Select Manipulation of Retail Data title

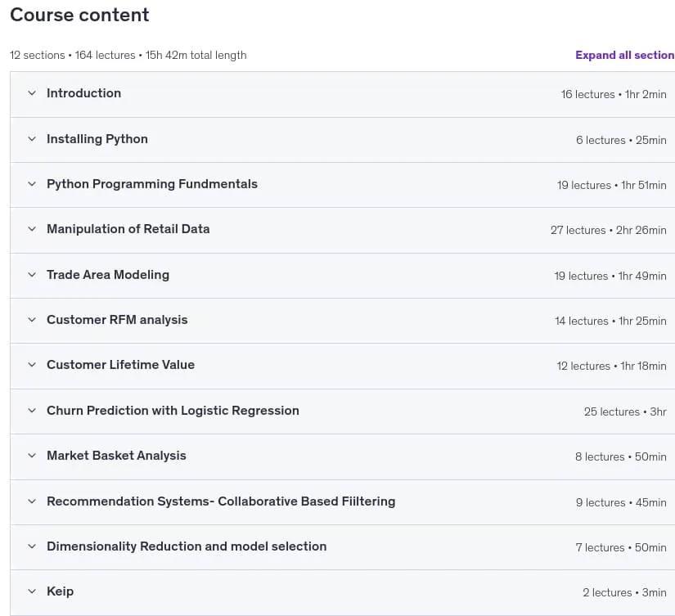pos(128,228)
